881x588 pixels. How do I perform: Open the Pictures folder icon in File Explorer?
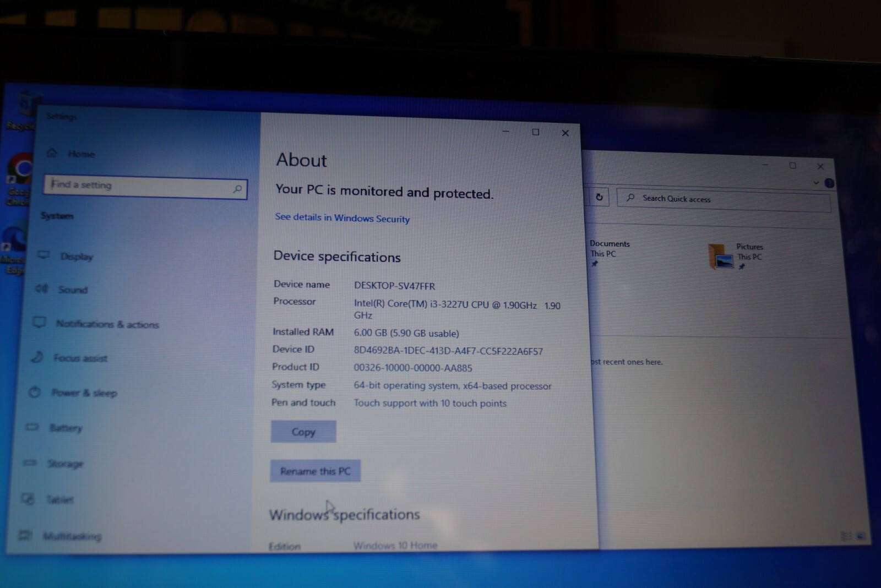[720, 257]
